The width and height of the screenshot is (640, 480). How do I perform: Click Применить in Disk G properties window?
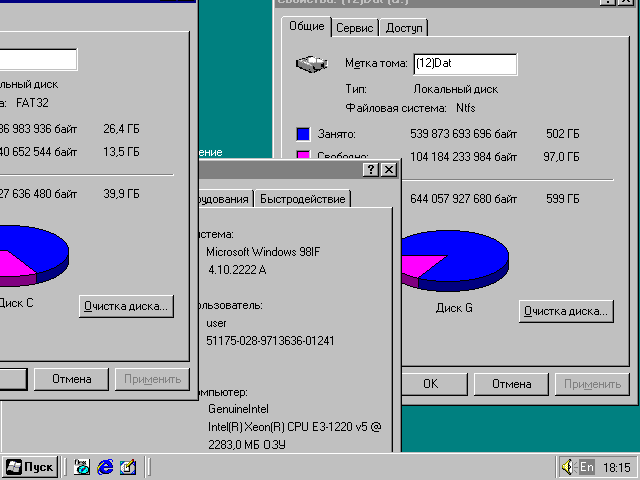pyautogui.click(x=592, y=384)
